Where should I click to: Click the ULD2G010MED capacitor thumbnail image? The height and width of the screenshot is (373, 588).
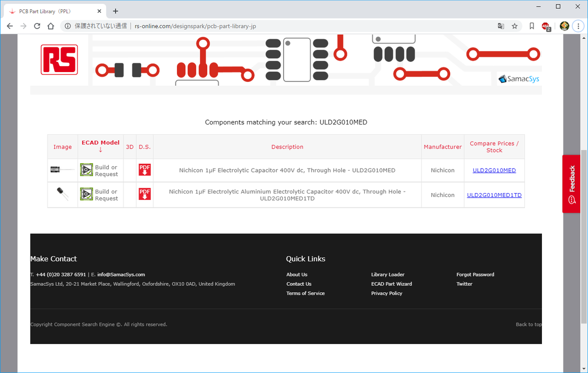(62, 170)
